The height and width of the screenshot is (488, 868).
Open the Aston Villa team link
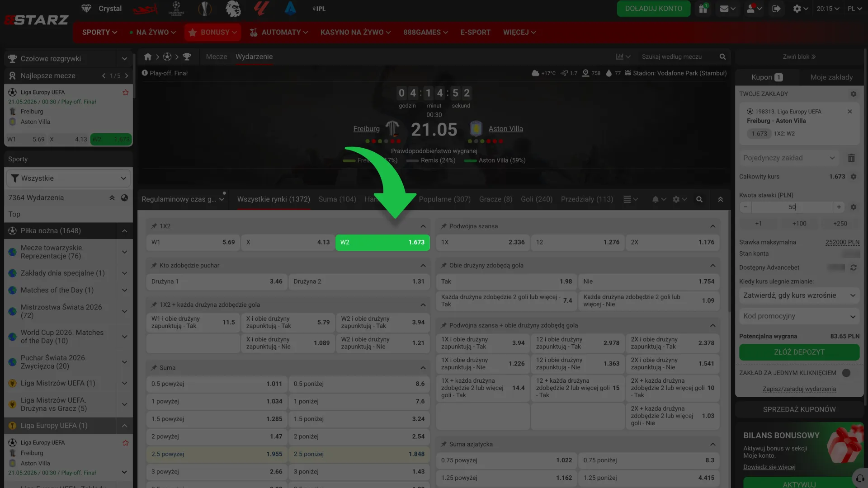(505, 129)
